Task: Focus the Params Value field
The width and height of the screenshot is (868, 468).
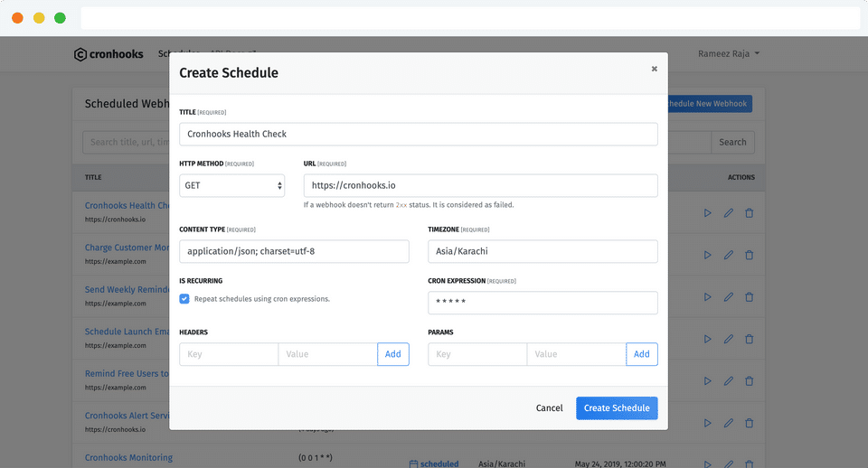Action: [x=576, y=354]
